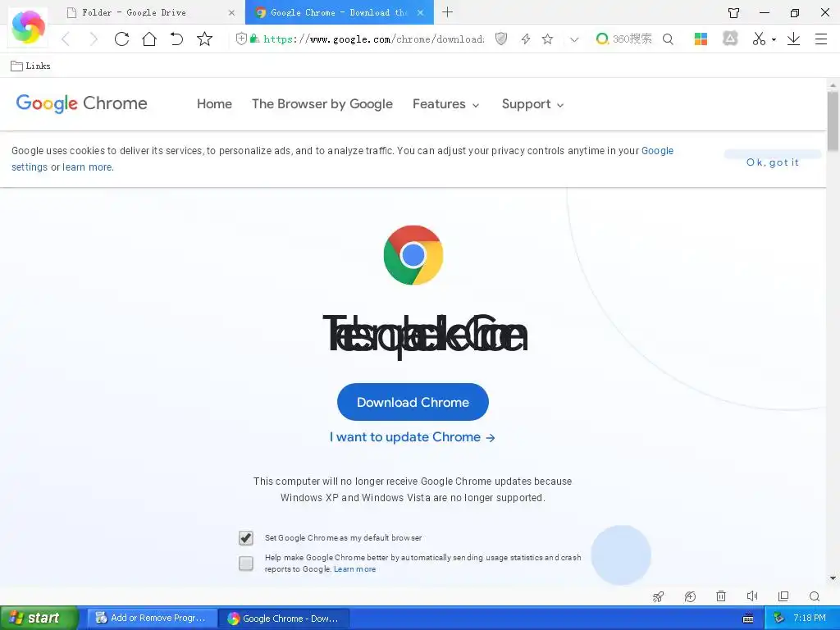Click the large Chrome logo image
This screenshot has height=630, width=840.
point(413,255)
